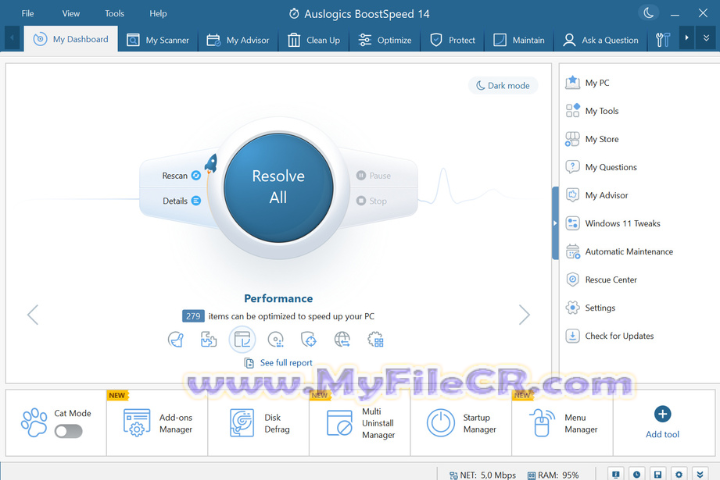This screenshot has height=480, width=720.
Task: Open Windows 11 Tweaks
Action: click(613, 223)
